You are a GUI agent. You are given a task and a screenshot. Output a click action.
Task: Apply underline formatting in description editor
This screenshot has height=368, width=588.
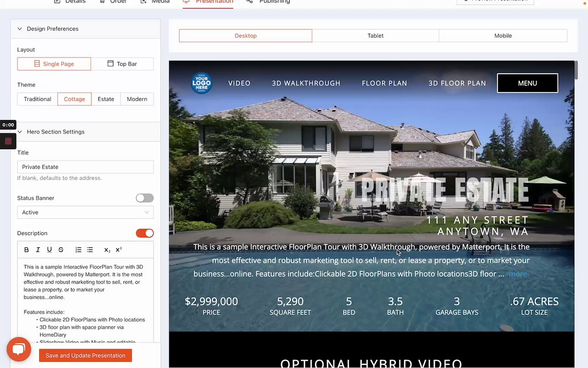pos(49,250)
